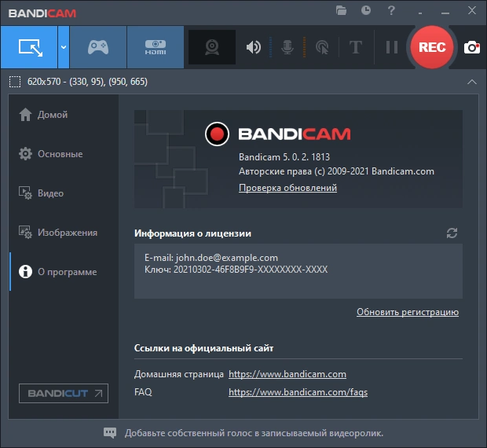Click the Авторские права copyright text

click(x=336, y=171)
